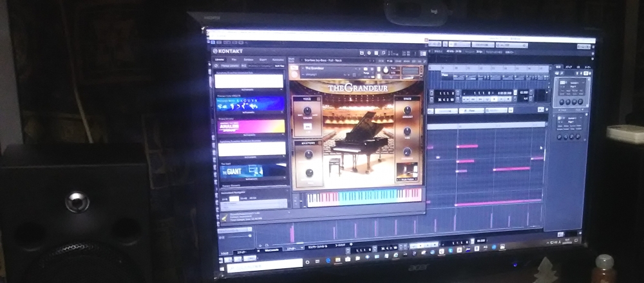This screenshot has height=283, width=644.
Task: Toggle the ANATOMY section power switch
Action: click(x=319, y=143)
